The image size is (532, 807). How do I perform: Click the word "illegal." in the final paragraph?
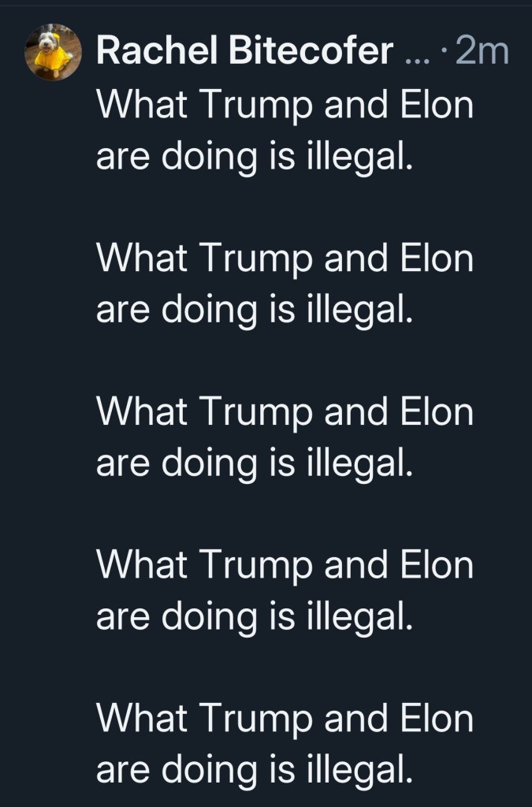tap(359, 772)
